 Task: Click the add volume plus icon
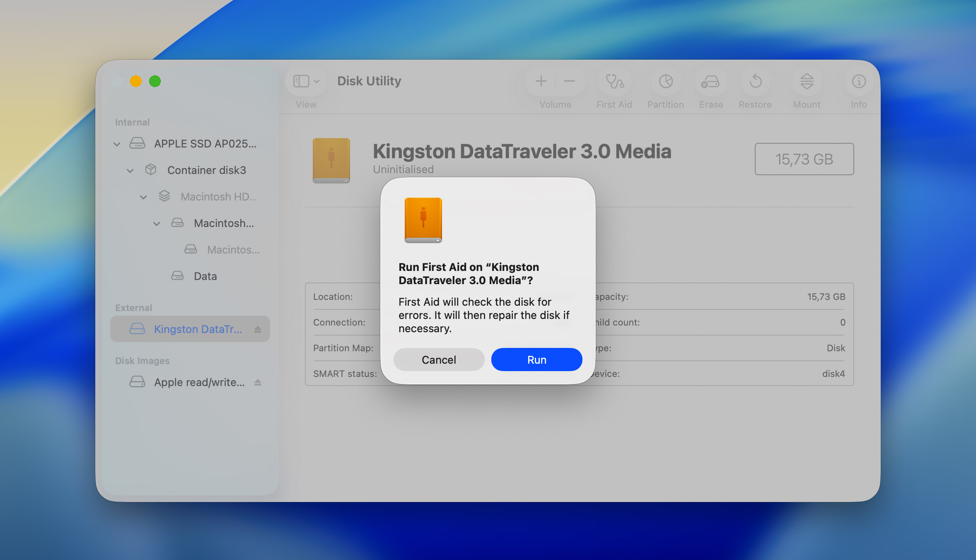coord(541,81)
